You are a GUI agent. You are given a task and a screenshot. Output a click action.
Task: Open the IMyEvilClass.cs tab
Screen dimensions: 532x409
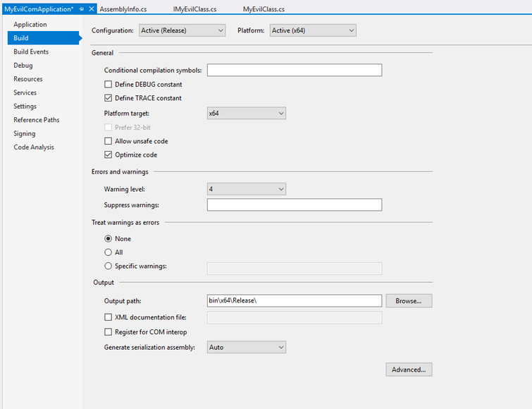pyautogui.click(x=194, y=9)
